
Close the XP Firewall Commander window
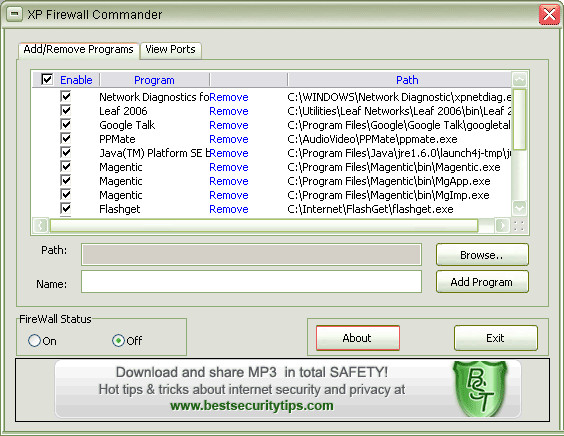(549, 15)
